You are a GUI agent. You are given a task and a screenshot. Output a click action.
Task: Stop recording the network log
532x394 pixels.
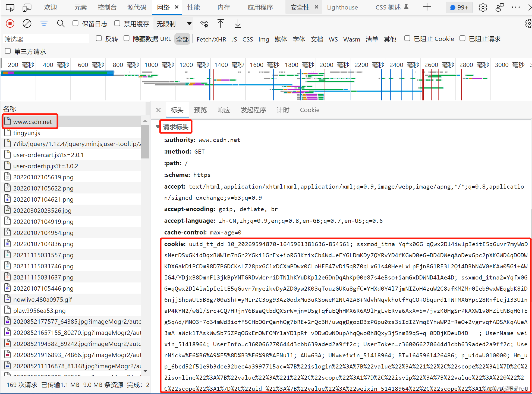[10, 24]
